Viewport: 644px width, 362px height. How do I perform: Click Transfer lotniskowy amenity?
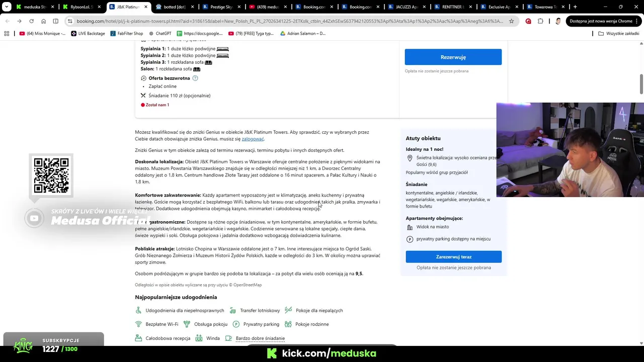point(255,310)
